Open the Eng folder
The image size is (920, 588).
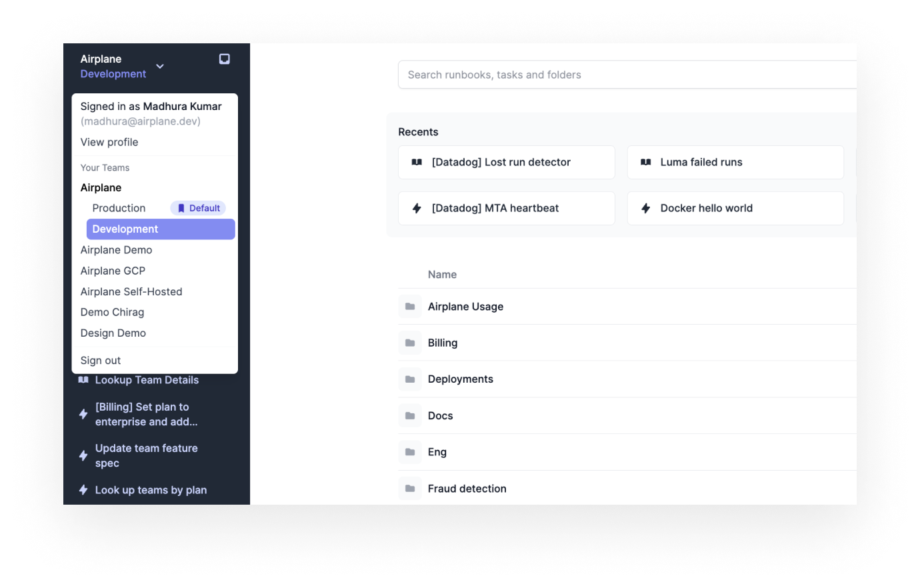[x=437, y=452]
